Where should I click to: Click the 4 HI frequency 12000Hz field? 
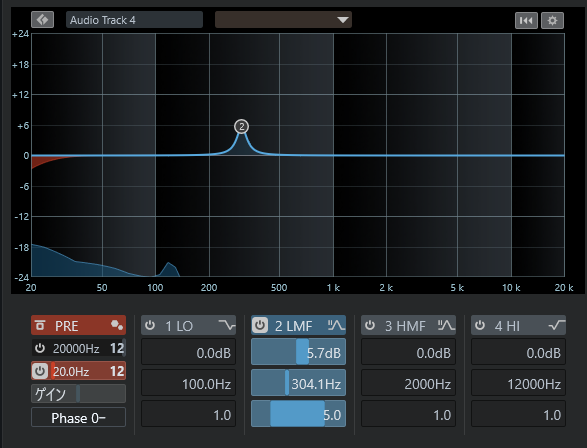click(x=518, y=383)
